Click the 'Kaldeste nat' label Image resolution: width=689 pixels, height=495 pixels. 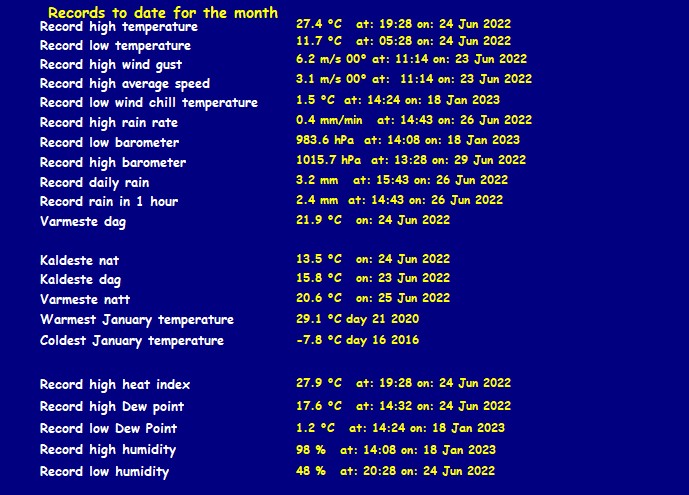(x=79, y=260)
